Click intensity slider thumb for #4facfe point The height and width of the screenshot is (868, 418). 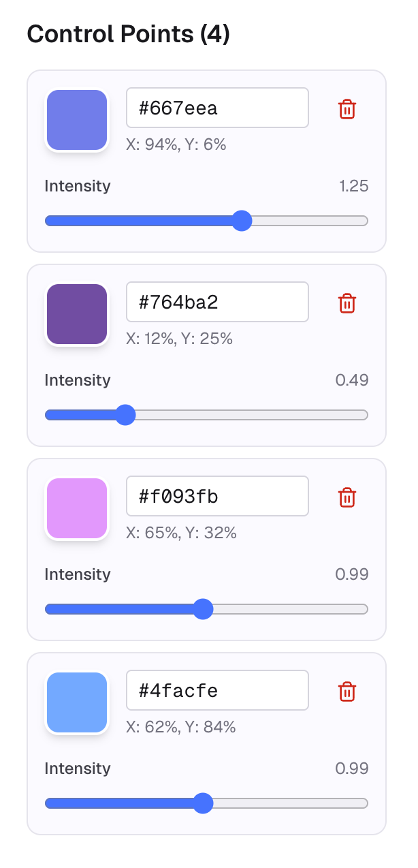pos(203,803)
